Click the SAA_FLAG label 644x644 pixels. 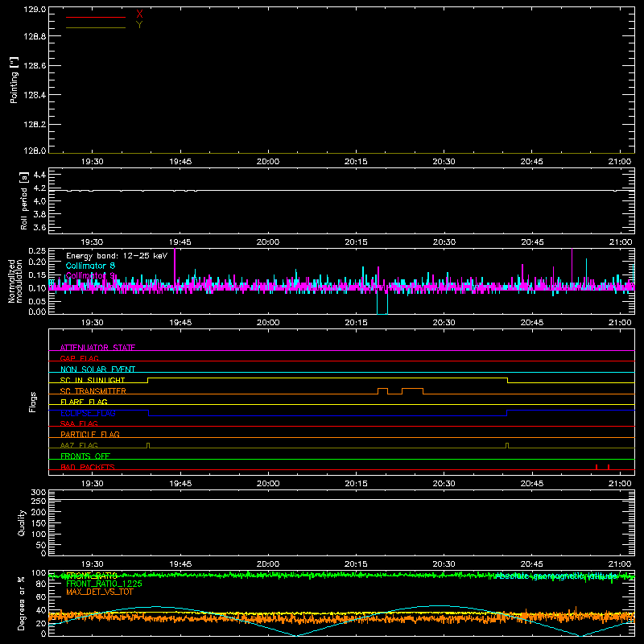click(79, 424)
